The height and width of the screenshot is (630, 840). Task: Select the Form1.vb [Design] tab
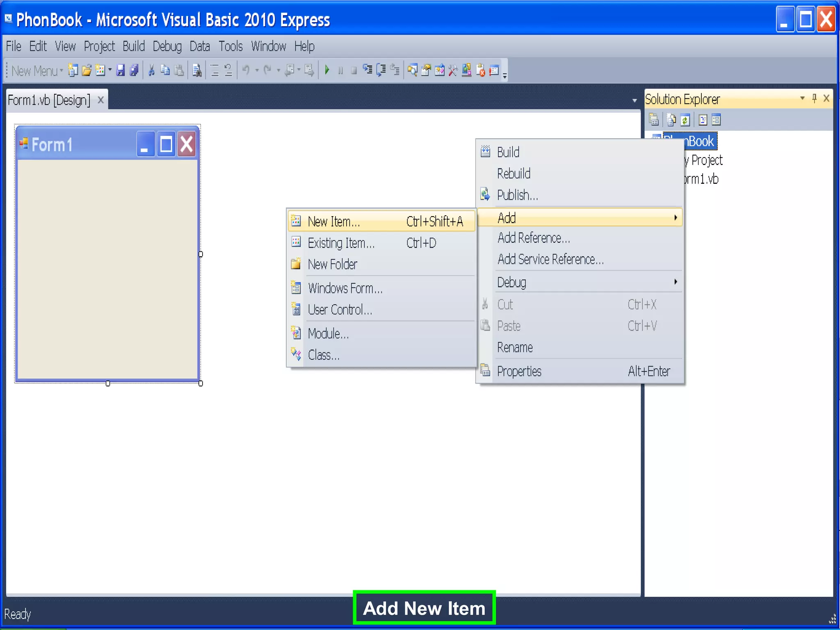[x=49, y=100]
